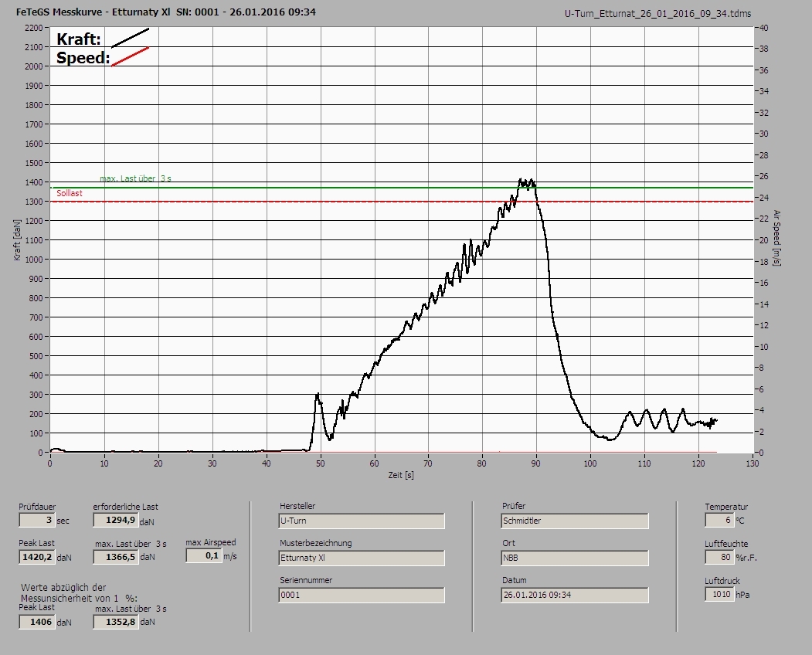The height and width of the screenshot is (655, 812).
Task: Click the Luftdruck field showing 1010
Action: 719,594
